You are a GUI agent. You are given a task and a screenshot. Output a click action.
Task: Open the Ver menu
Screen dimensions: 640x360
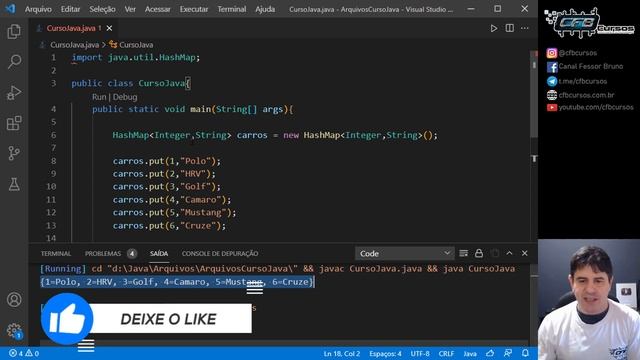click(130, 9)
